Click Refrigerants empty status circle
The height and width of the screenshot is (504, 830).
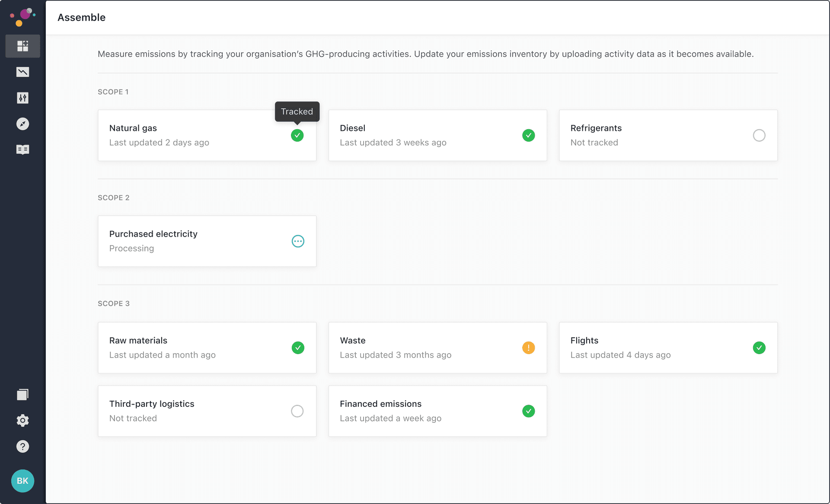(x=759, y=135)
